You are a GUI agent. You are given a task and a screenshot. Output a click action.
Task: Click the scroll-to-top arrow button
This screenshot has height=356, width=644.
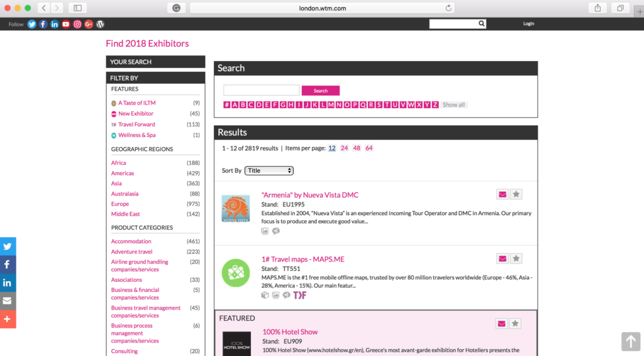tap(630, 342)
